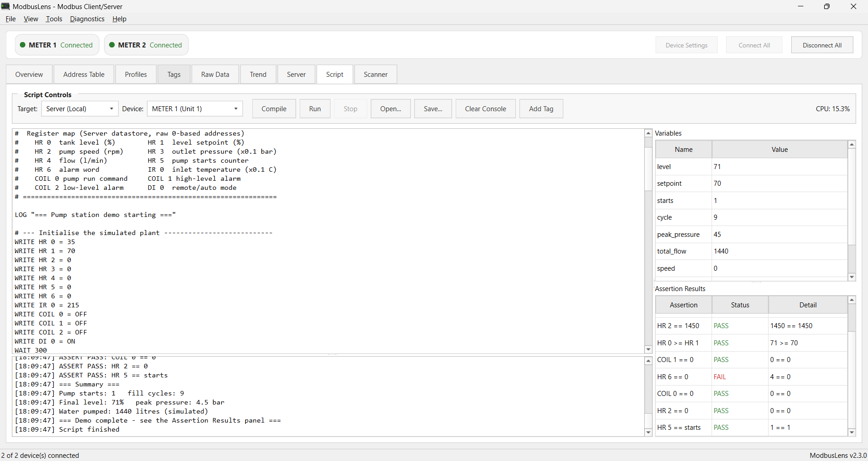Expand the Device METER 1 (Unit 1) dropdown
This screenshot has height=461, width=868.
(x=195, y=109)
